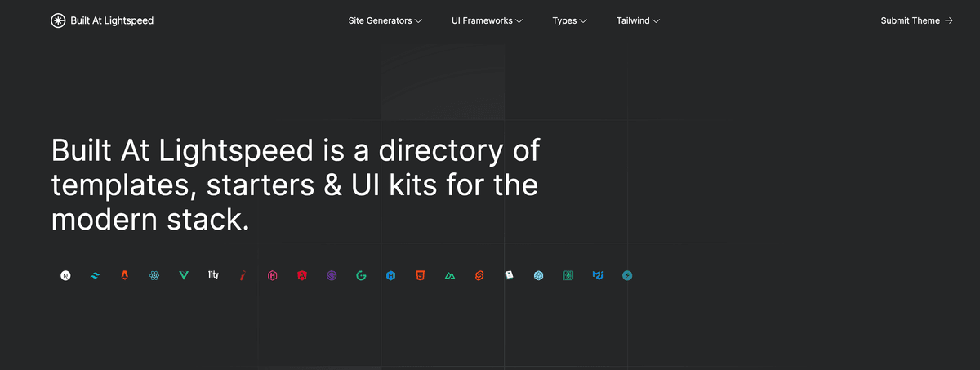Expand the Site Generators dropdown
980x370 pixels.
385,20
